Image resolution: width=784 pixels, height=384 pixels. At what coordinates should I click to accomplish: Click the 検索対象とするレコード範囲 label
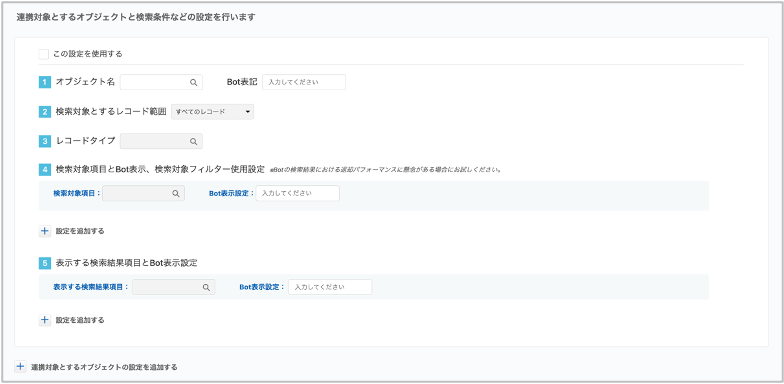click(x=111, y=112)
